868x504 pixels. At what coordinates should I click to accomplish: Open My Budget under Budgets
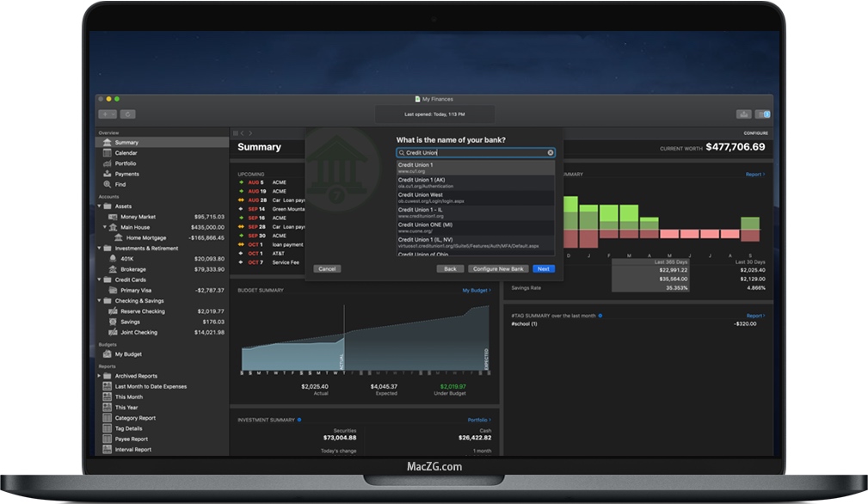(129, 353)
